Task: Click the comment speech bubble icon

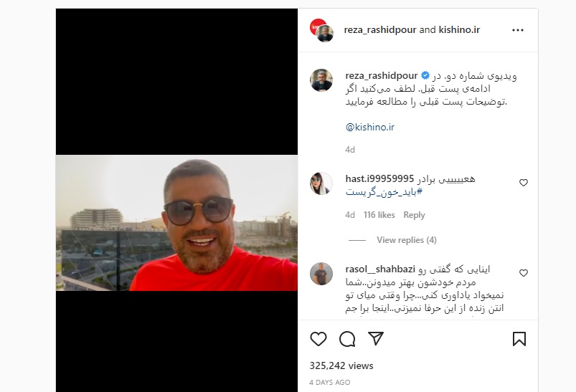Action: coord(347,339)
